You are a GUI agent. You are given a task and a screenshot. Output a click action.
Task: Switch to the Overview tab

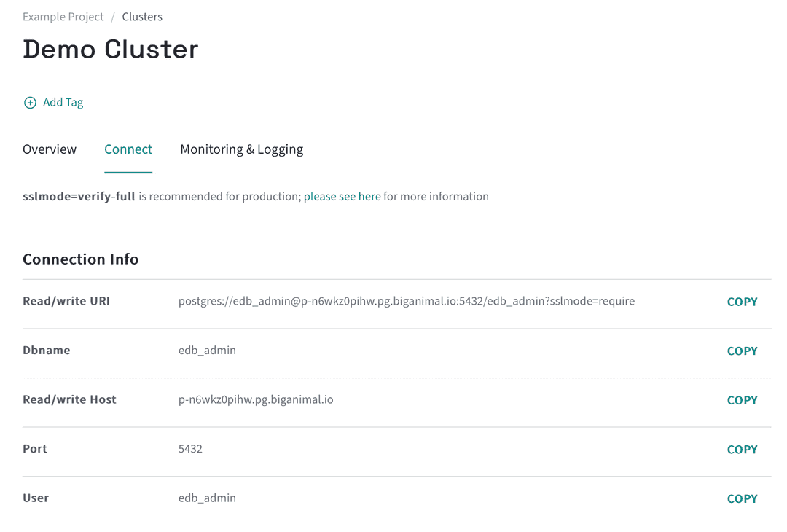pyautogui.click(x=49, y=149)
